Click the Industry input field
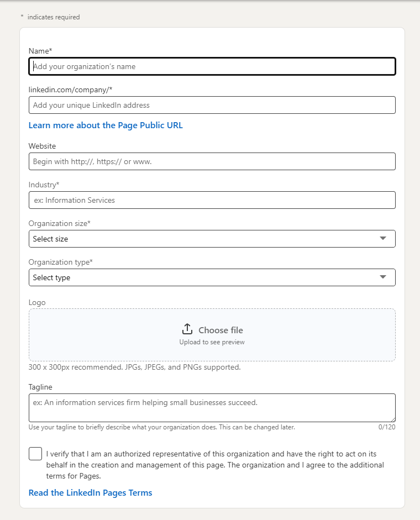Screen dimensions: 420x520 (x=212, y=200)
